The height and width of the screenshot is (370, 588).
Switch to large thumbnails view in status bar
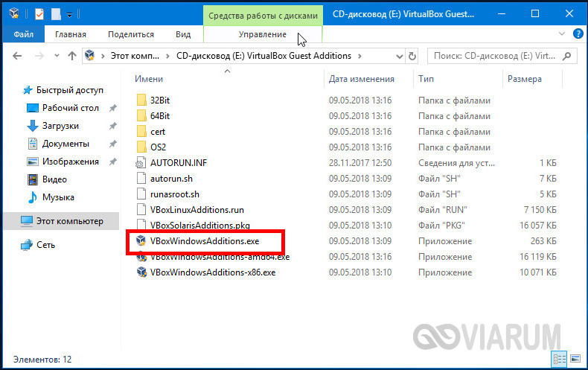[x=575, y=359]
